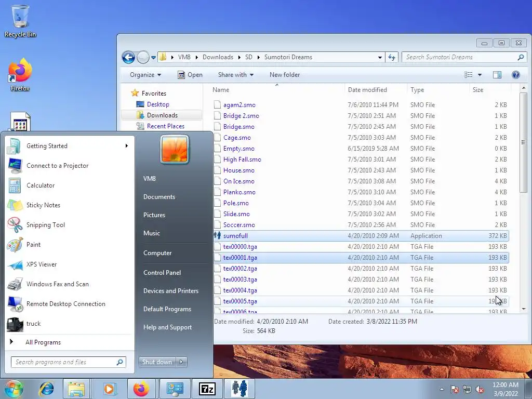This screenshot has width=532, height=399.
Task: Click Explorer forward navigation button
Action: click(143, 57)
